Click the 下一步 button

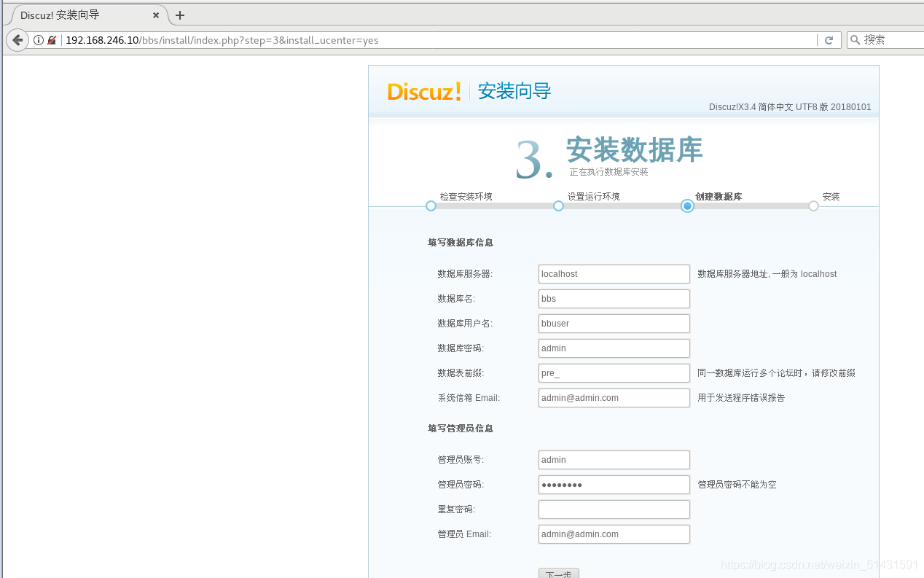click(559, 574)
